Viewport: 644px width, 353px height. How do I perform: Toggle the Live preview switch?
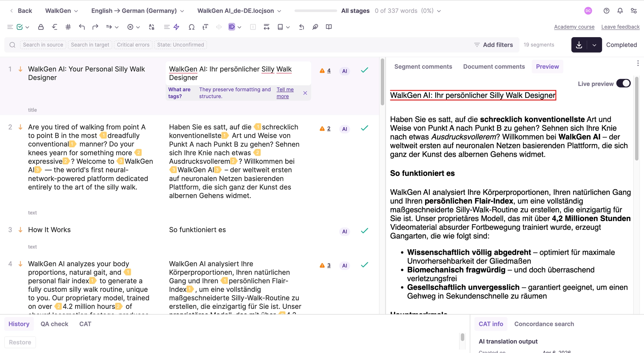point(623,83)
